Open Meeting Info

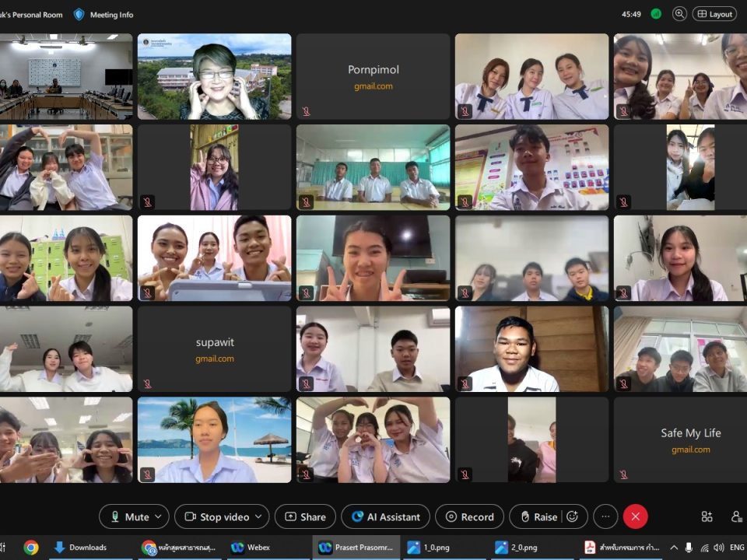[x=103, y=14]
